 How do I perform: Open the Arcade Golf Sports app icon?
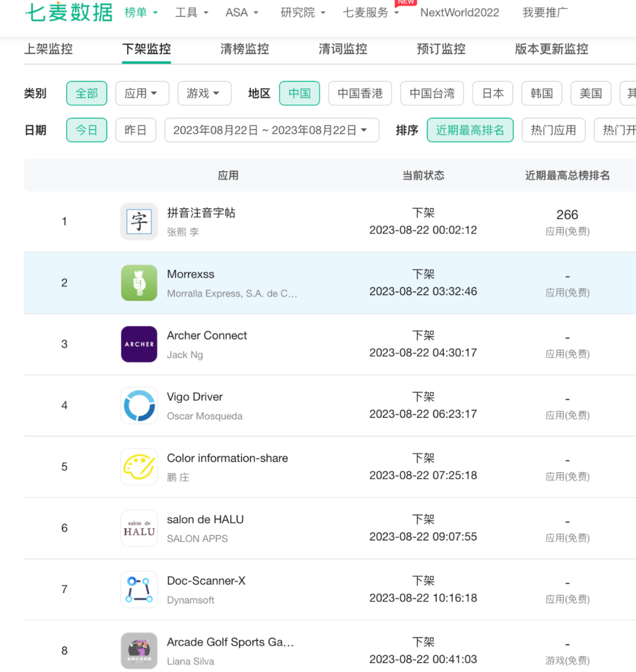139,651
